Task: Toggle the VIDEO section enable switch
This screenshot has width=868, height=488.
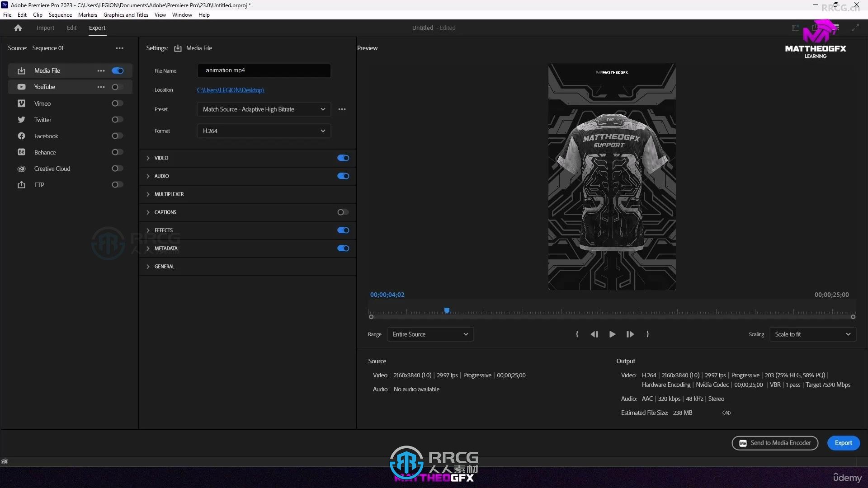Action: [344, 157]
